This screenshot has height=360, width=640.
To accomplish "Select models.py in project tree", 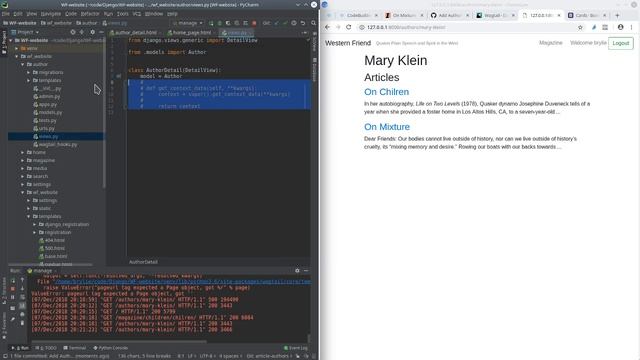I will pyautogui.click(x=47, y=112).
